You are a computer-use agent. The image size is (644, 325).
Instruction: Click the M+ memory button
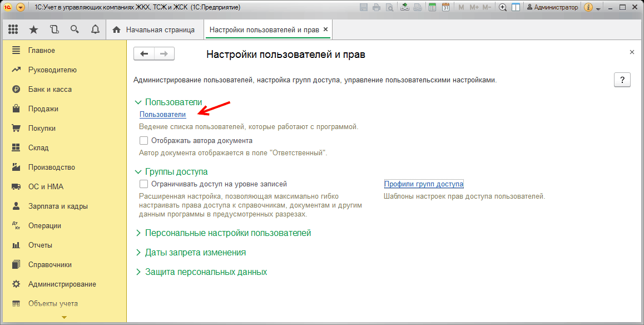click(474, 7)
